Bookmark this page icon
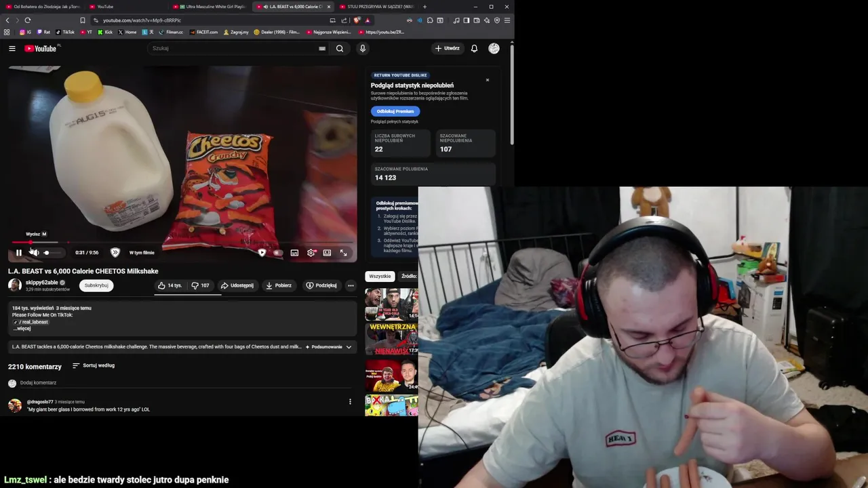The image size is (868, 488). click(83, 20)
